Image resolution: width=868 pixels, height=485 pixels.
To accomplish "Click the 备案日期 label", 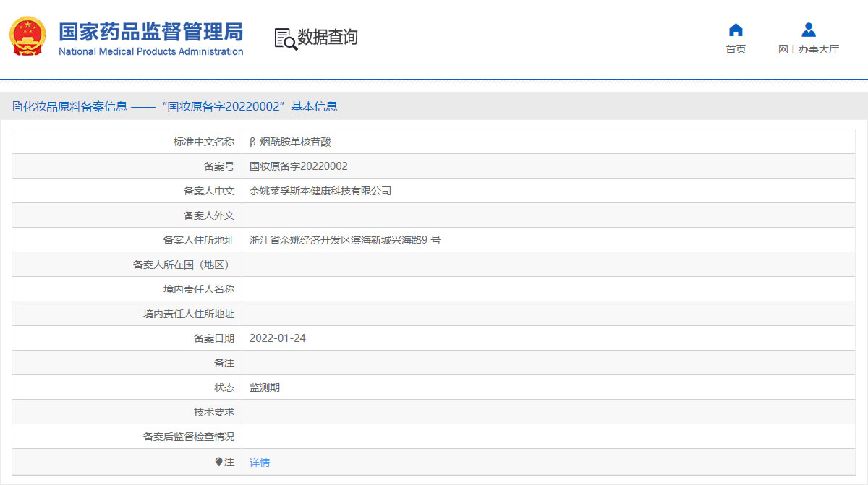I will pos(214,338).
